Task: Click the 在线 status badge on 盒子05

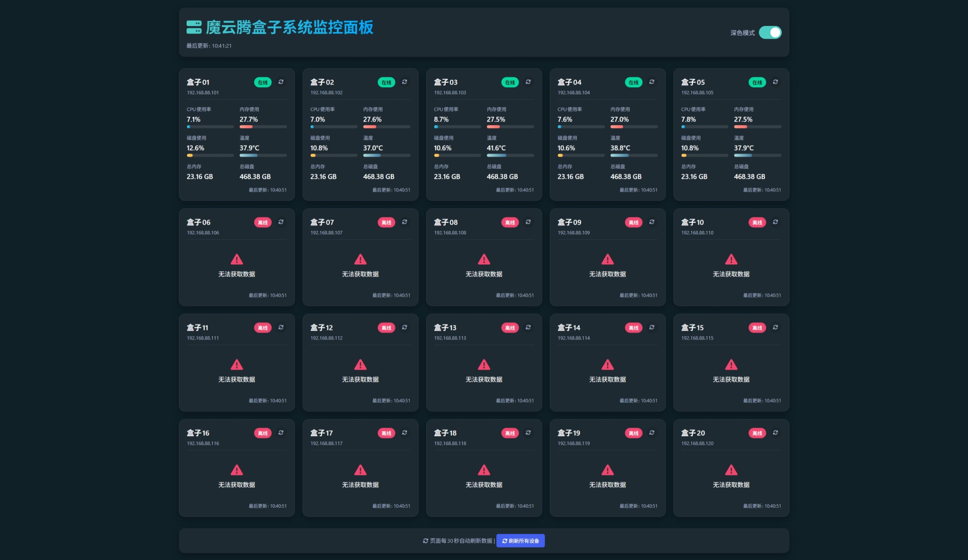Action: click(757, 82)
